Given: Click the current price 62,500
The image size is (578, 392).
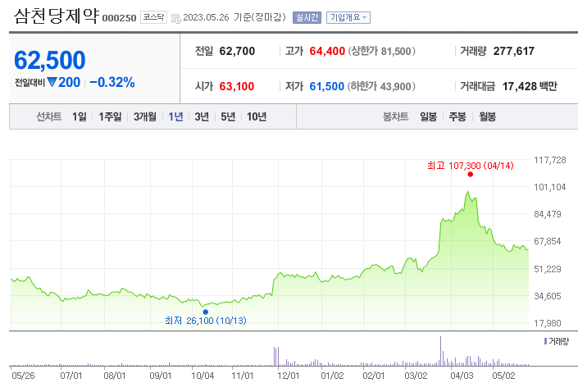Looking at the screenshot, I should tap(50, 60).
